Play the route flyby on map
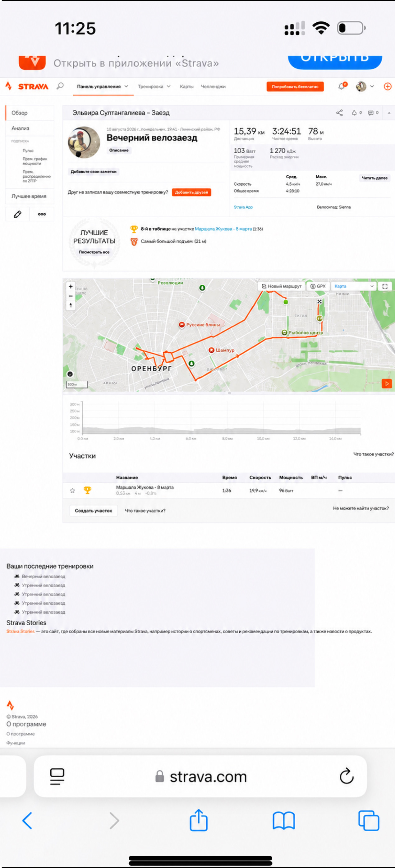The width and height of the screenshot is (395, 868). (387, 383)
